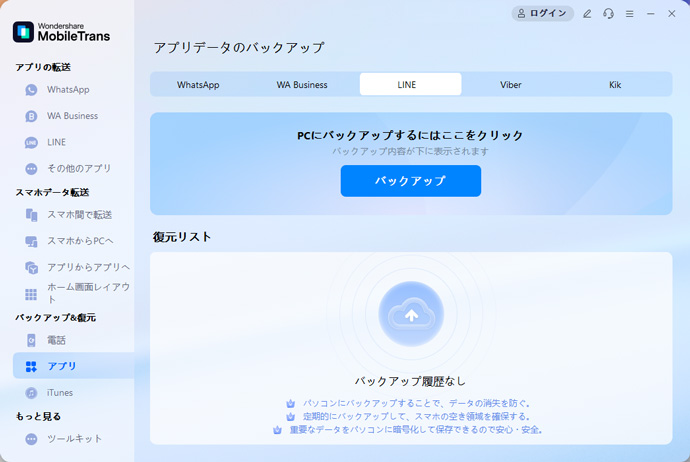Viewport: 690px width, 462px height.
Task: Switch to the WhatsApp tab
Action: pyautogui.click(x=198, y=84)
